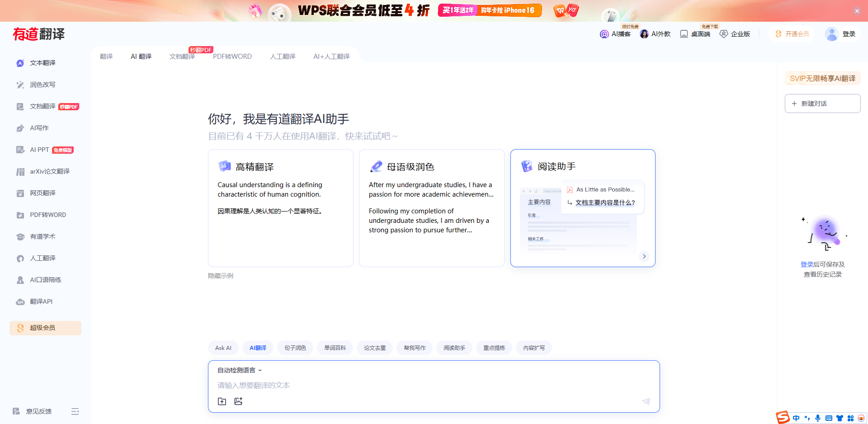Click the paper plane send icon
This screenshot has width=868, height=424.
click(x=646, y=401)
